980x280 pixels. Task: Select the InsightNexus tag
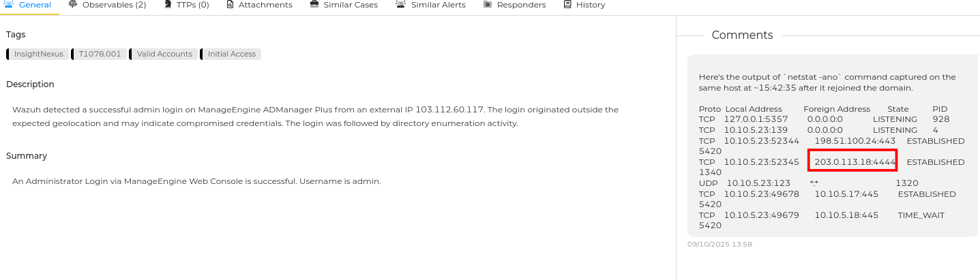(38, 54)
